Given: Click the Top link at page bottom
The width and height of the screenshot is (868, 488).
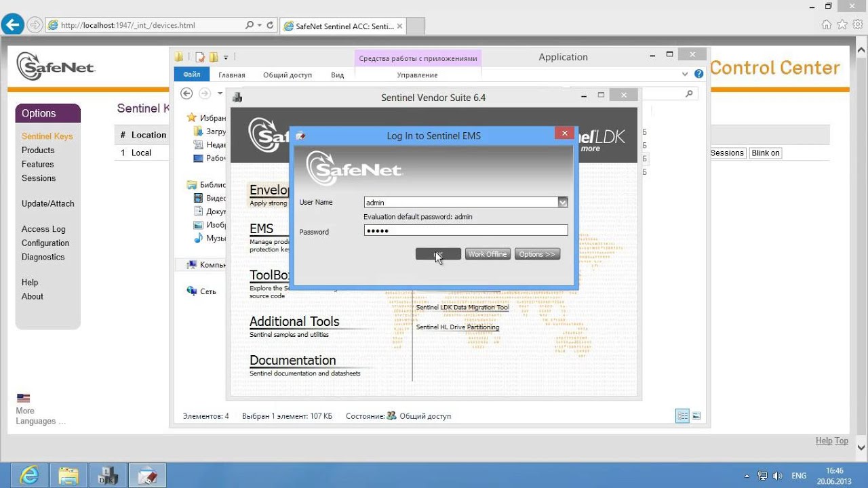Looking at the screenshot, I should point(842,441).
